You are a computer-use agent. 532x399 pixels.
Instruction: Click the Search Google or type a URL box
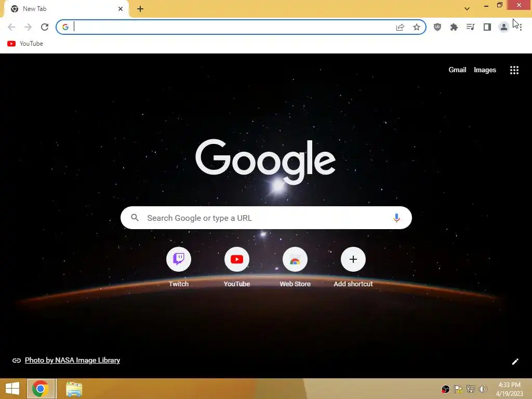point(266,218)
